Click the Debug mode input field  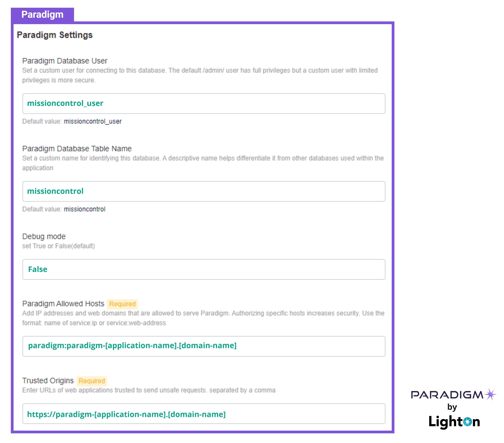click(204, 269)
